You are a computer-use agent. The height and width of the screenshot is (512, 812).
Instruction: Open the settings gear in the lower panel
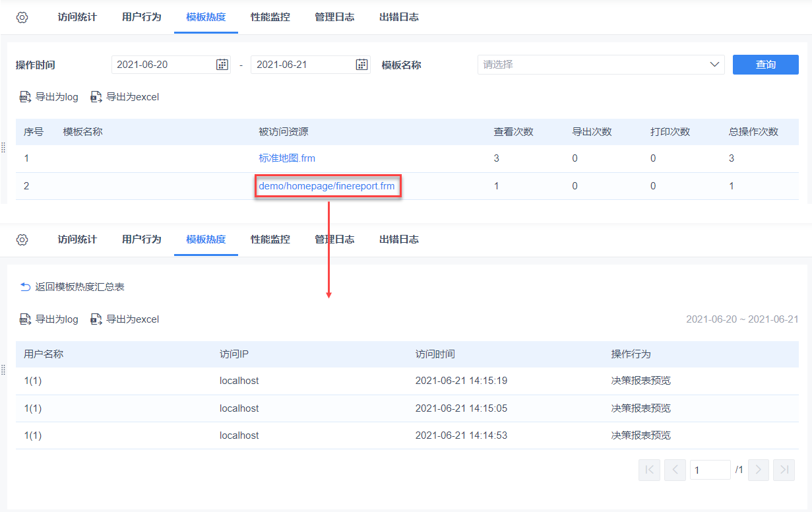(22, 240)
